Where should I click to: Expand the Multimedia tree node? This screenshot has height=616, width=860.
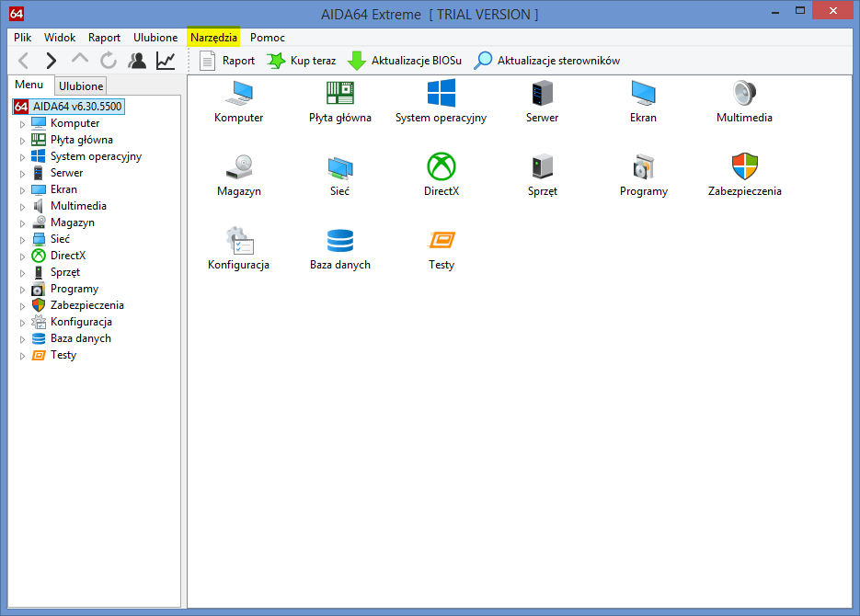[22, 207]
